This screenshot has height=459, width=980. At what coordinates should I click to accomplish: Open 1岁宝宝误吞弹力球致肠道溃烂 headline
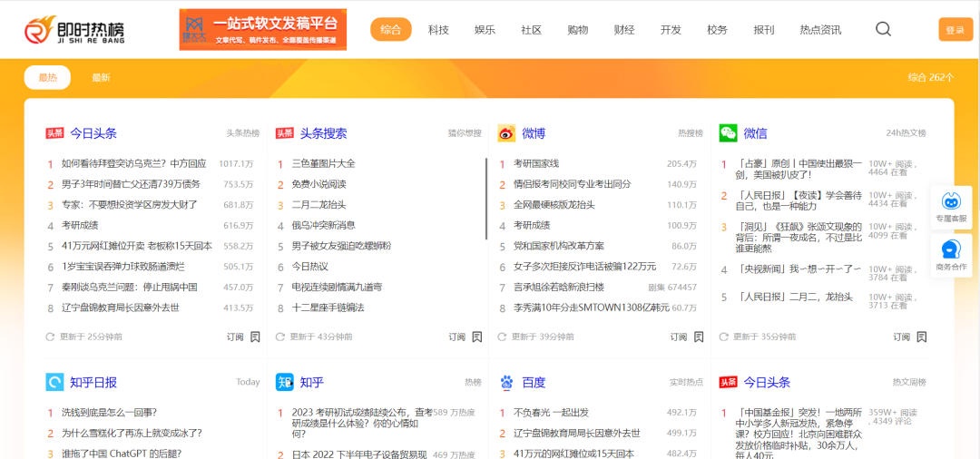click(123, 267)
